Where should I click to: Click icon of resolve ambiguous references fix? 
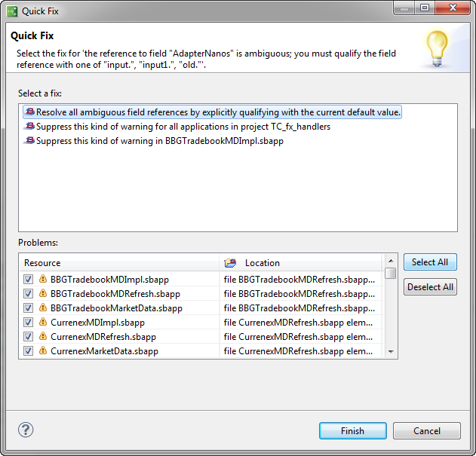30,112
